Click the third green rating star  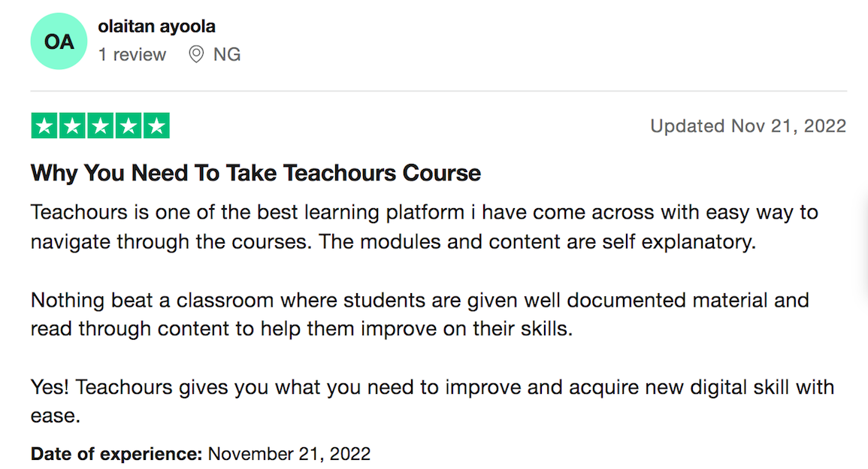click(x=101, y=126)
